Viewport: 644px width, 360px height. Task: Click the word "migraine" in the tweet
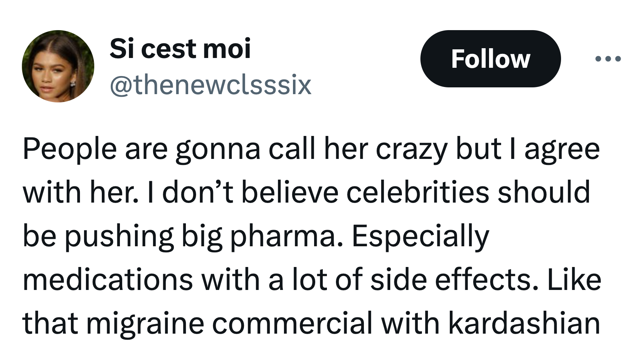tap(145, 323)
